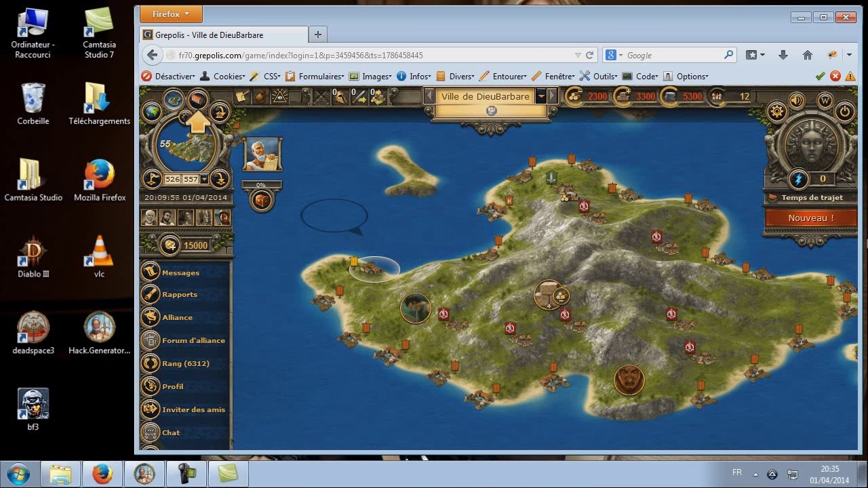This screenshot has height=488, width=868.
Task: Expand the Temps de trajet panel
Action: (x=811, y=197)
